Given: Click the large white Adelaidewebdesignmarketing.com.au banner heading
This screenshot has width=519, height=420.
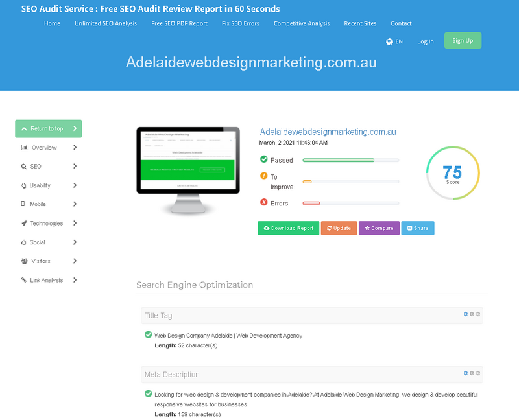Looking at the screenshot, I should click(x=251, y=62).
